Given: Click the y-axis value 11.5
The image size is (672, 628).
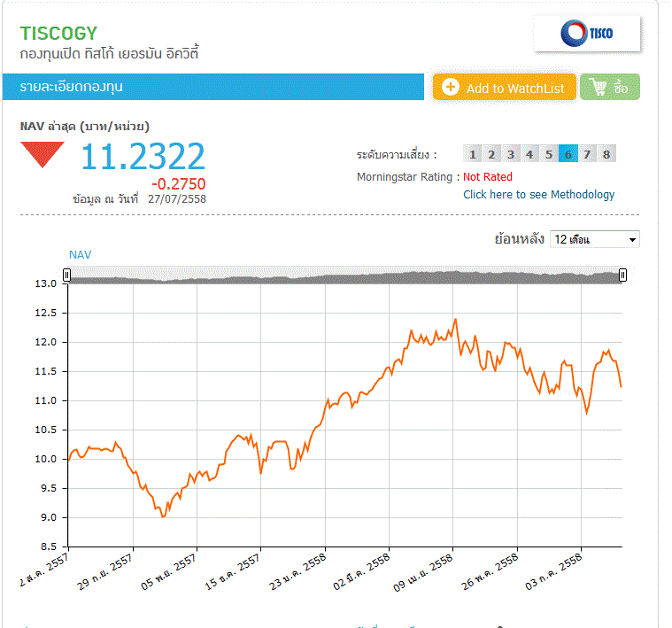Looking at the screenshot, I should coord(46,371).
